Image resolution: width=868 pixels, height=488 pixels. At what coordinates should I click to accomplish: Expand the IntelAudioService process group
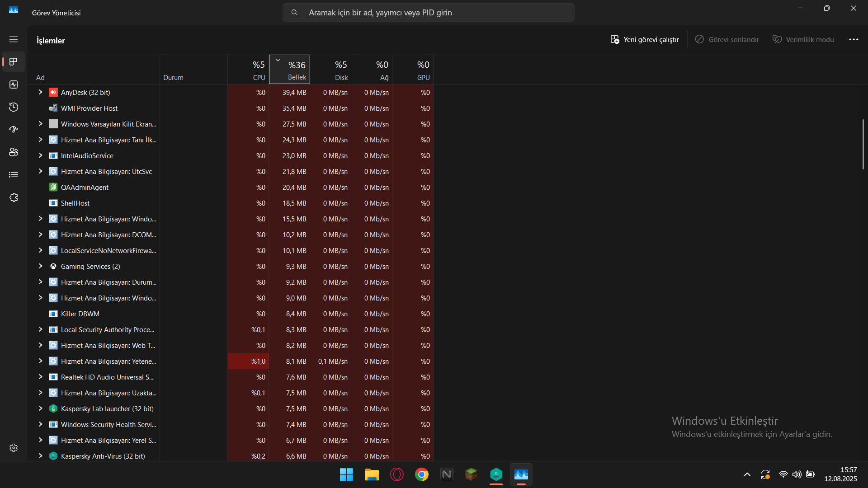tap(40, 155)
